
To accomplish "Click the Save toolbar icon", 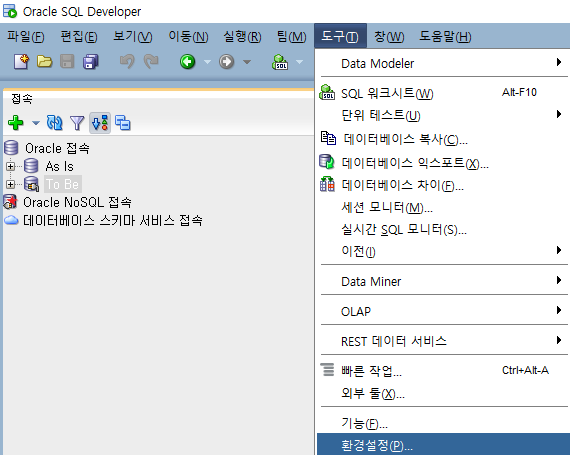I will tap(67, 61).
